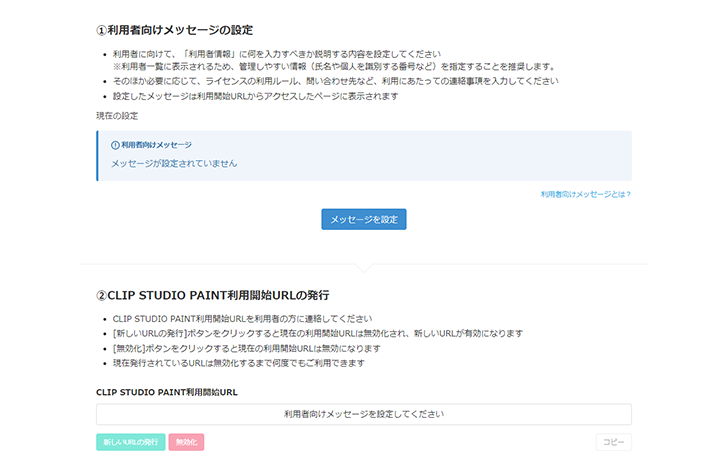Open the 利用者向けメッセージとは？ help link

tap(585, 194)
